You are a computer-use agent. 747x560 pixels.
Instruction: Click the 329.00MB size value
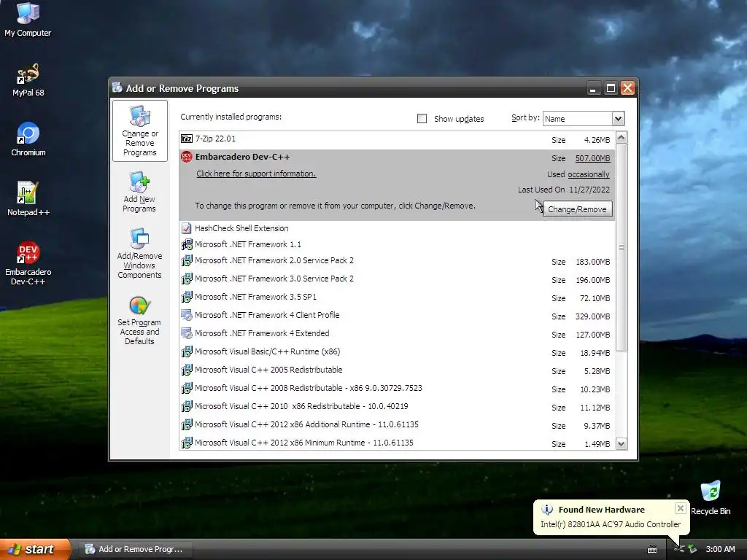[592, 316]
